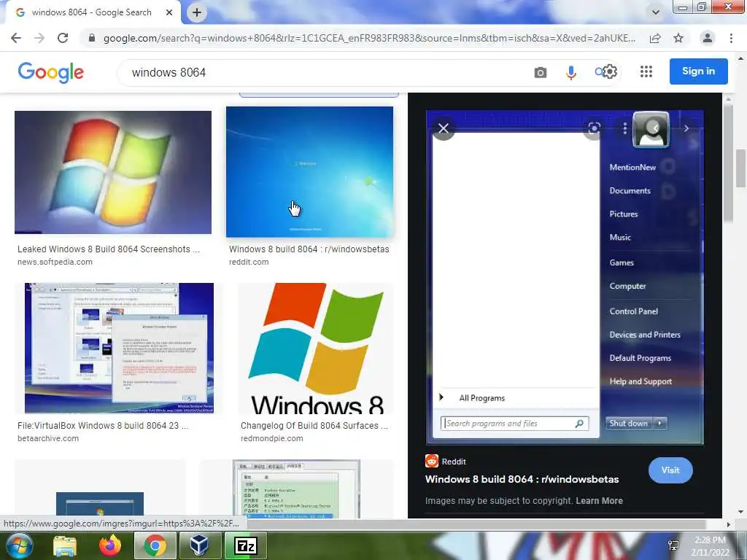
Task: Click into the Google search box
Action: click(x=324, y=72)
